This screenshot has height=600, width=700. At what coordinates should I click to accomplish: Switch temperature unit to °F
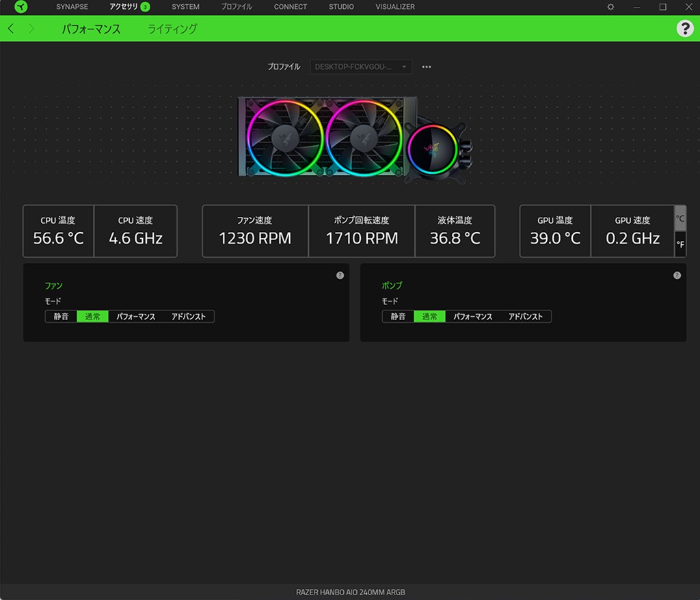[680, 244]
